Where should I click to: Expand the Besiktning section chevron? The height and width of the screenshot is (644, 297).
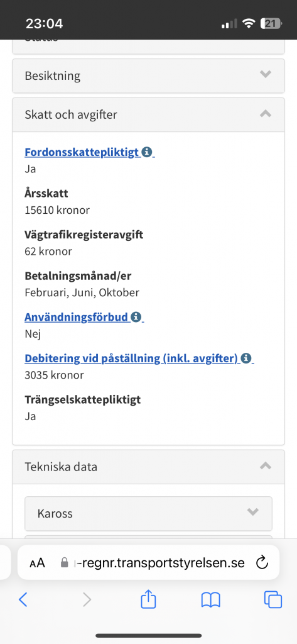tap(266, 74)
